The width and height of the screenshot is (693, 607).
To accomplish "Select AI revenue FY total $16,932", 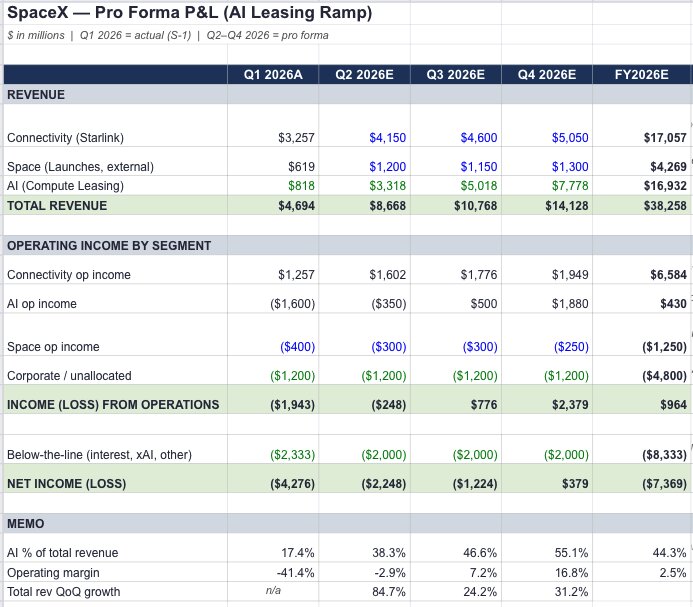I will 665,186.
